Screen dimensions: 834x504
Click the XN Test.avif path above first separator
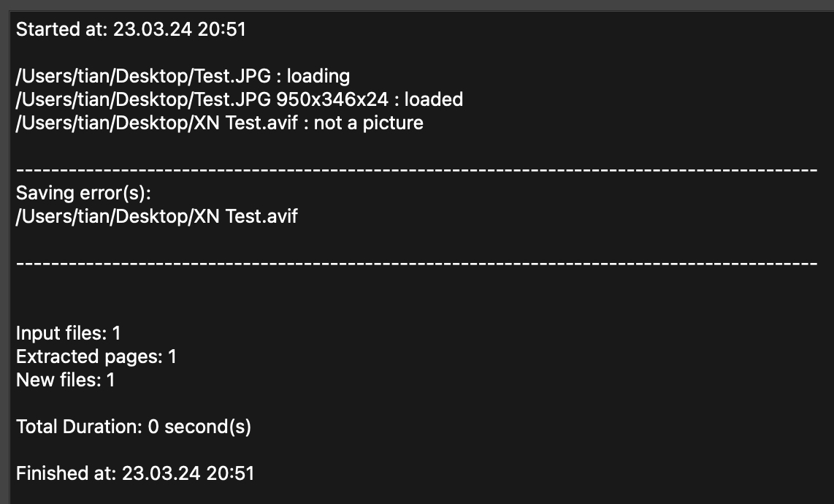point(156,123)
